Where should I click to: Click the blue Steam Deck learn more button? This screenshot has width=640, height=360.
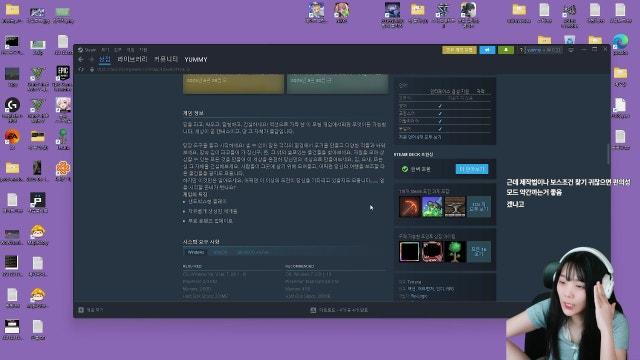[x=472, y=169]
